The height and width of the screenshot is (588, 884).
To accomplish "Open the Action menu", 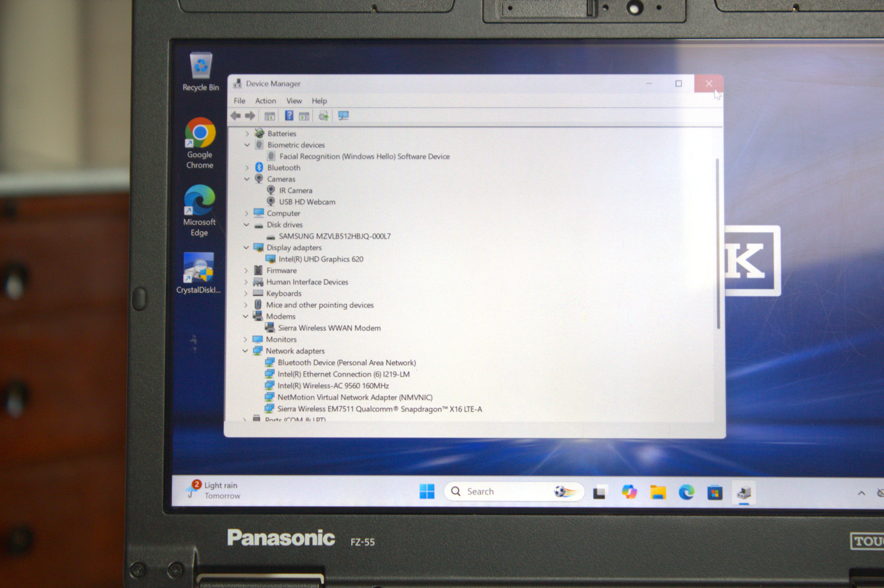I will coord(265,100).
